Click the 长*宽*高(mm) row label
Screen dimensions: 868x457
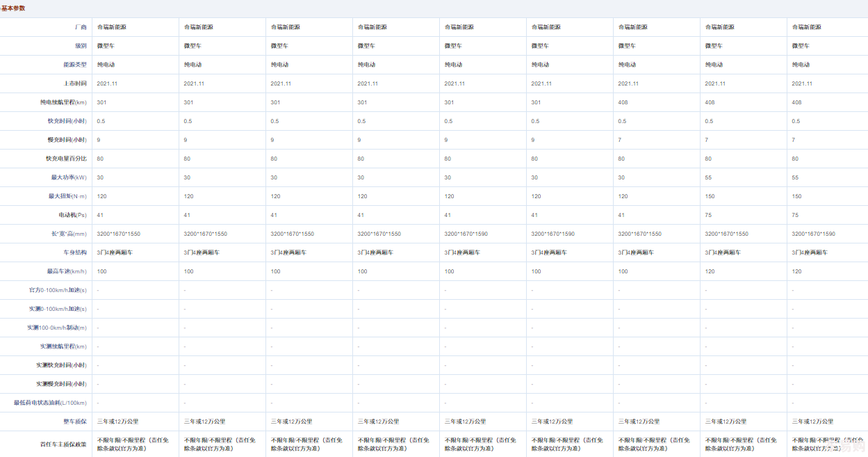click(69, 234)
